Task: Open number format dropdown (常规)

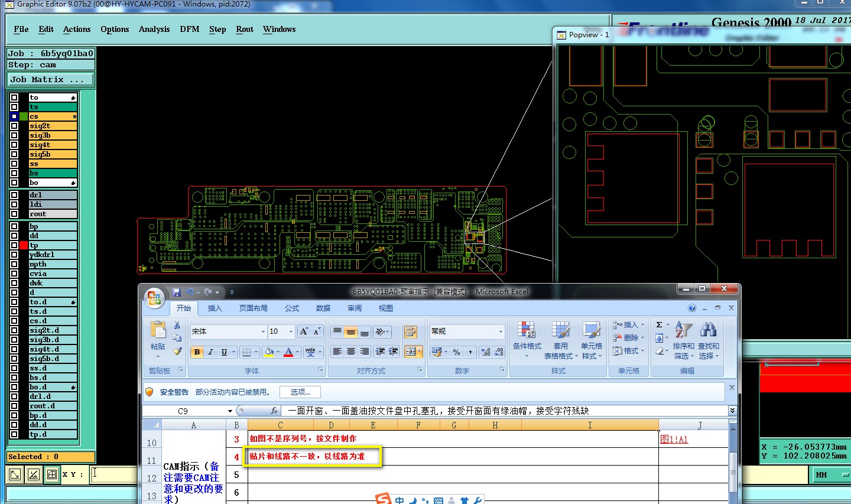Action: 501,331
